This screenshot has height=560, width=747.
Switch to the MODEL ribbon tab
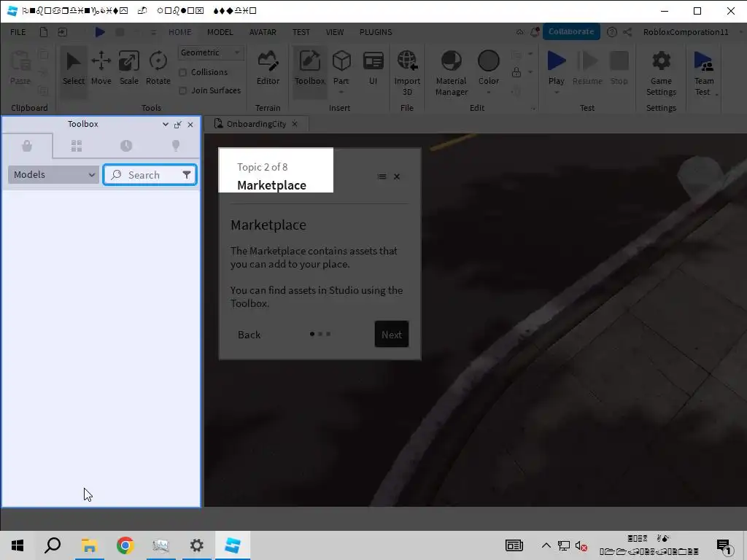click(220, 32)
